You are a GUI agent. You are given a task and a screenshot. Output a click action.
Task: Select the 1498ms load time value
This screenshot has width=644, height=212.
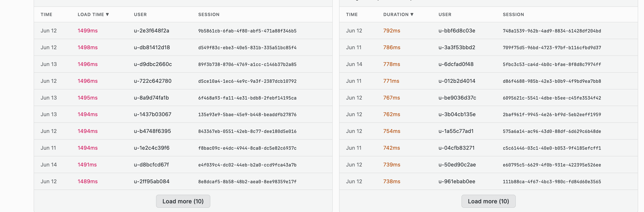click(x=88, y=47)
